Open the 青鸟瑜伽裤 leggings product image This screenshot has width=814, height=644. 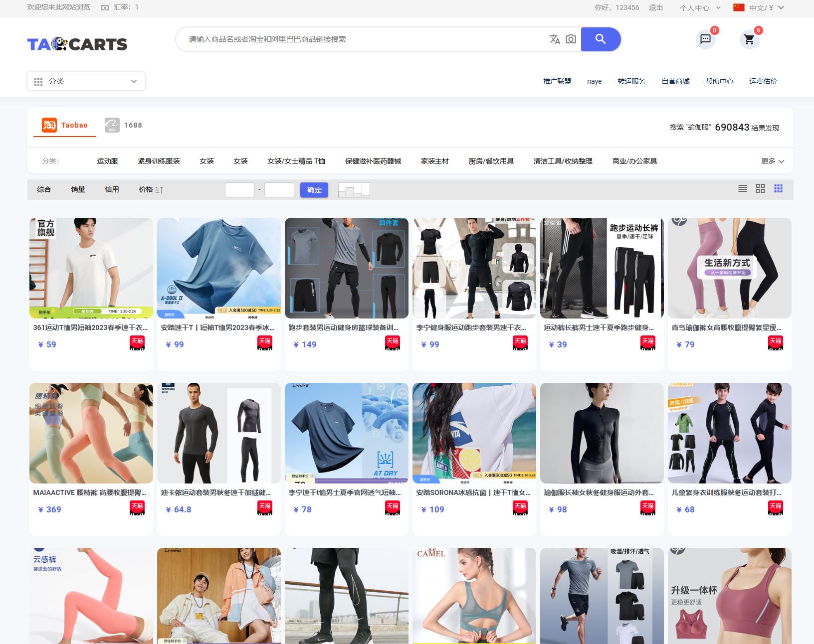(730, 268)
